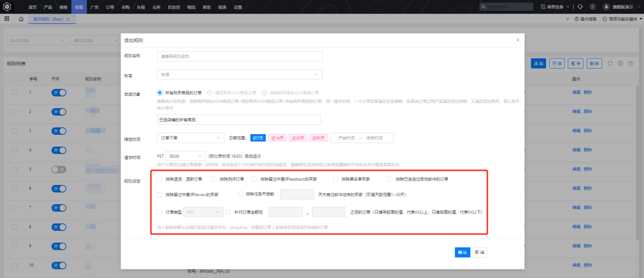Click the 确认 button

tap(462, 252)
